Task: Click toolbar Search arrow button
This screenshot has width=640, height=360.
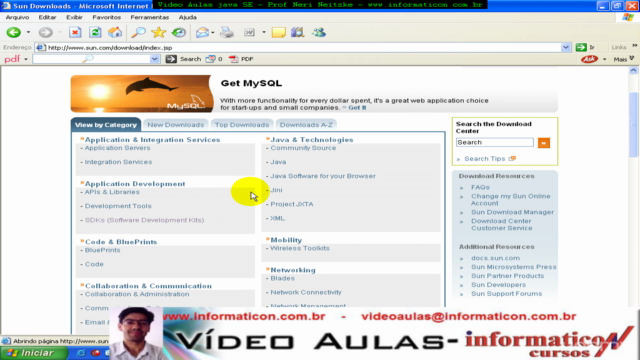Action: [171, 59]
